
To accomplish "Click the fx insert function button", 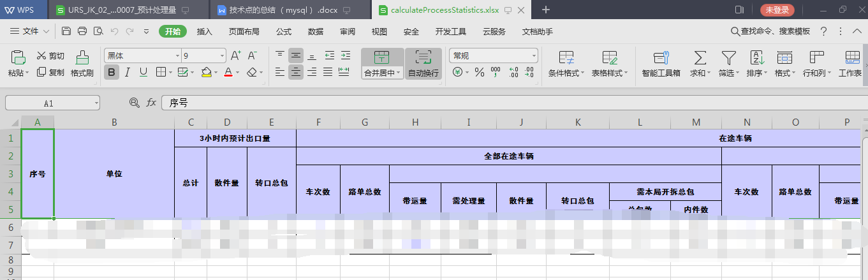I will [x=151, y=102].
